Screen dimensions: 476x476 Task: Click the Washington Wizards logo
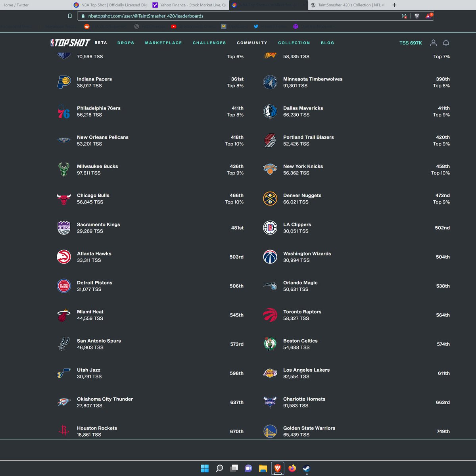click(x=270, y=257)
